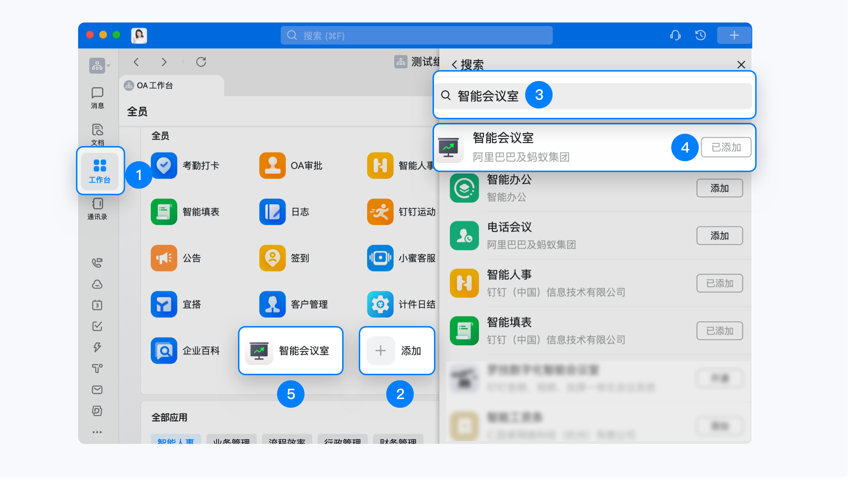Open the mail envelope sidebar icon
This screenshot has height=488, width=868.
97,390
